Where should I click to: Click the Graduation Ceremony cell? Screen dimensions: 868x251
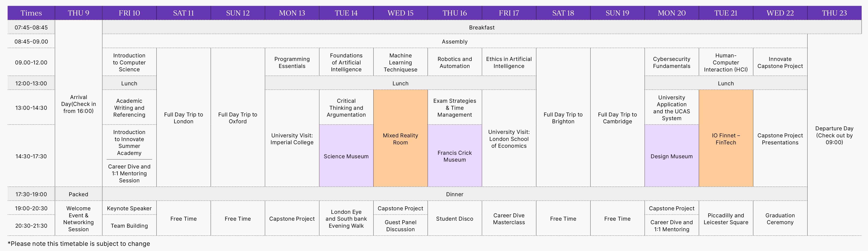point(780,219)
